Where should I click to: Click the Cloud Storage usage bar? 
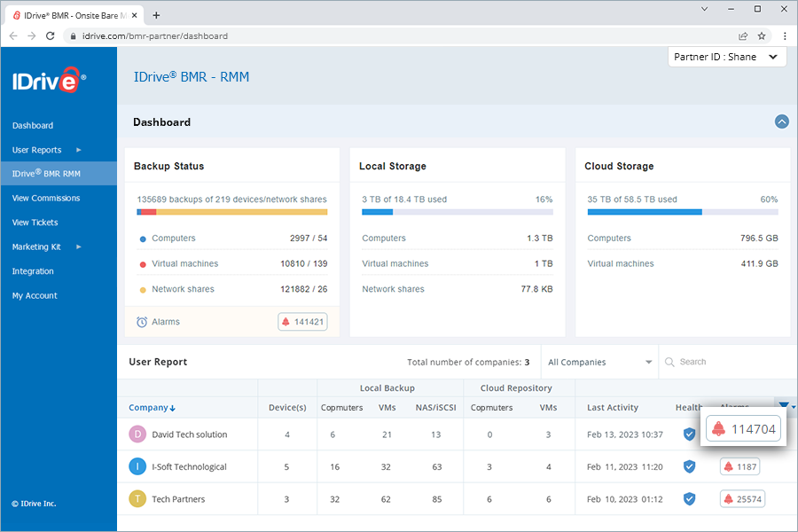683,212
